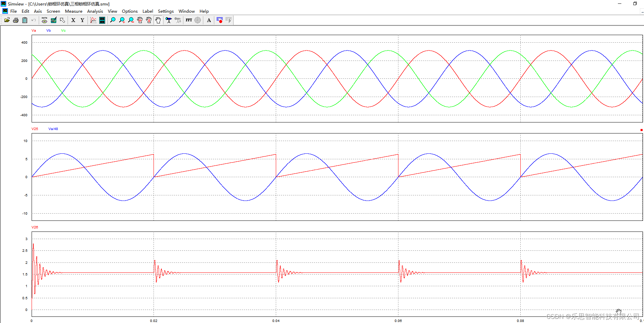Click the grayed telescope label icon
This screenshot has height=323, width=644.
pyautogui.click(x=178, y=20)
